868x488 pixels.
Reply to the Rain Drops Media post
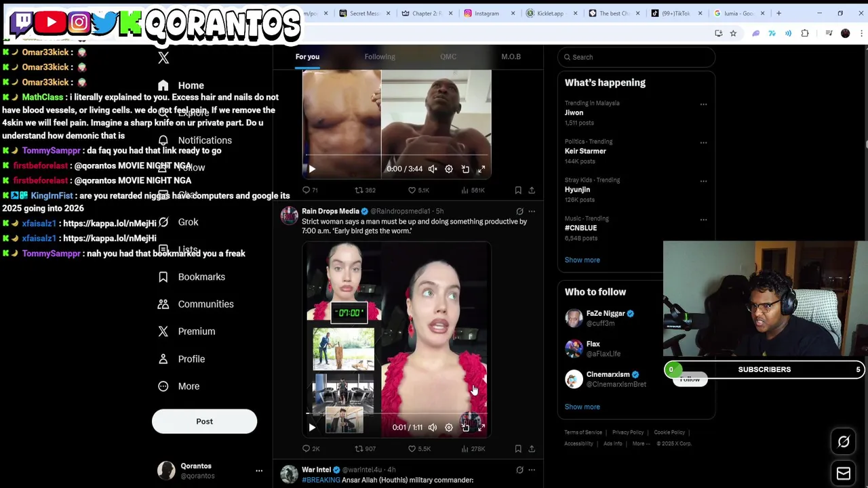coord(311,449)
